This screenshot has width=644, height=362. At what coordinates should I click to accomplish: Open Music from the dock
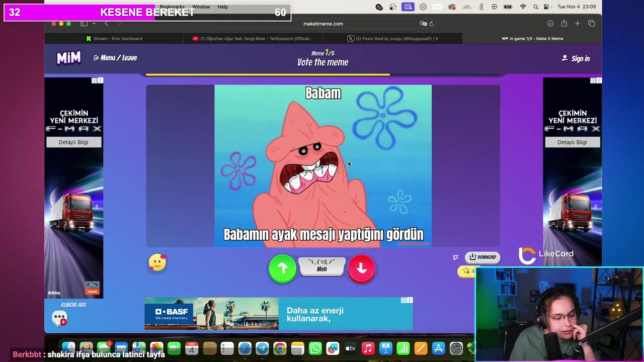pos(368,348)
